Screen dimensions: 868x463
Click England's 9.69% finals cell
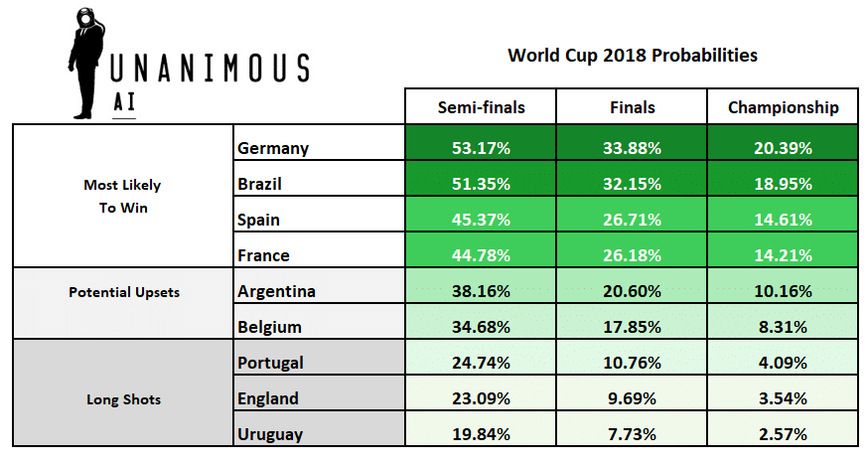(632, 398)
